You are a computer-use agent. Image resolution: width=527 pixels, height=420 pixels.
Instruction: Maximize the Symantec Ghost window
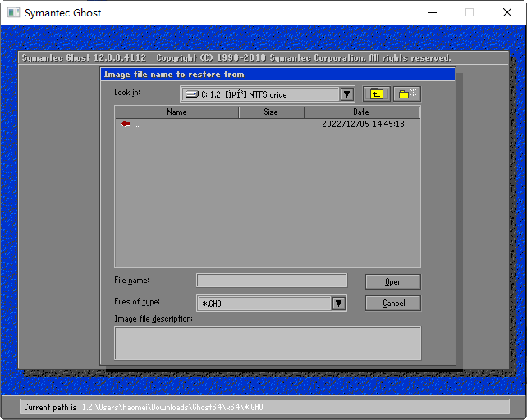(x=470, y=13)
